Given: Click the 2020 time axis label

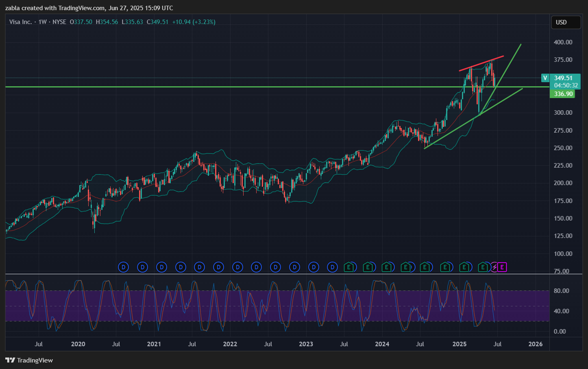Looking at the screenshot, I should 78,344.
